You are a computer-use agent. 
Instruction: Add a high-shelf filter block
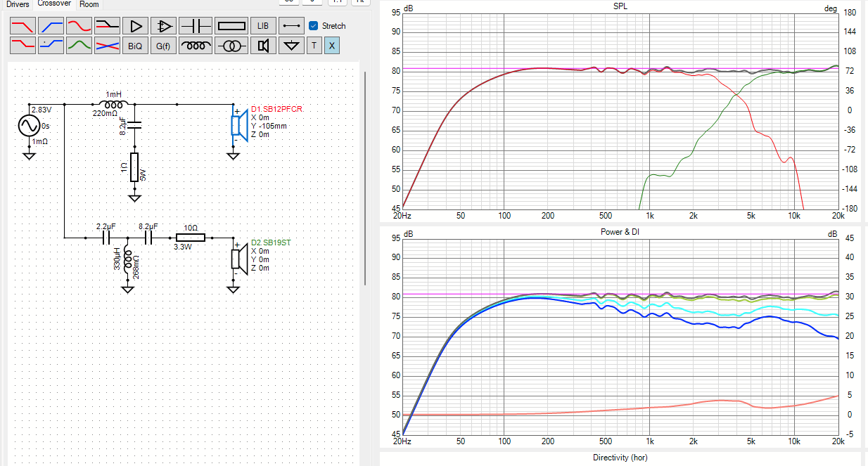[x=51, y=46]
